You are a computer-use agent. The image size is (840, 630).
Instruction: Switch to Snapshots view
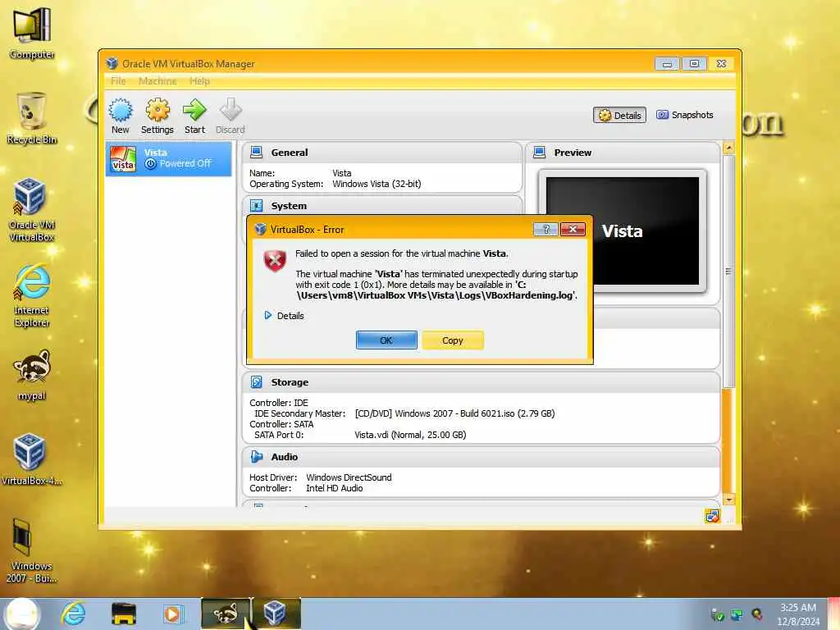(x=685, y=115)
